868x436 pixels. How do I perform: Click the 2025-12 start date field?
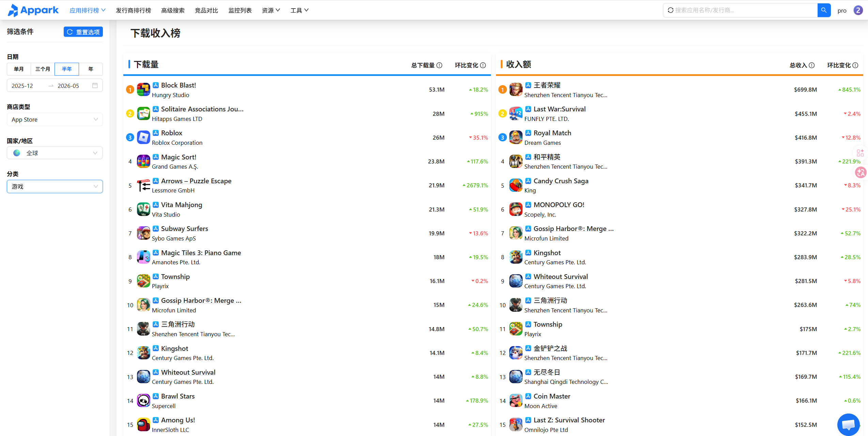22,85
